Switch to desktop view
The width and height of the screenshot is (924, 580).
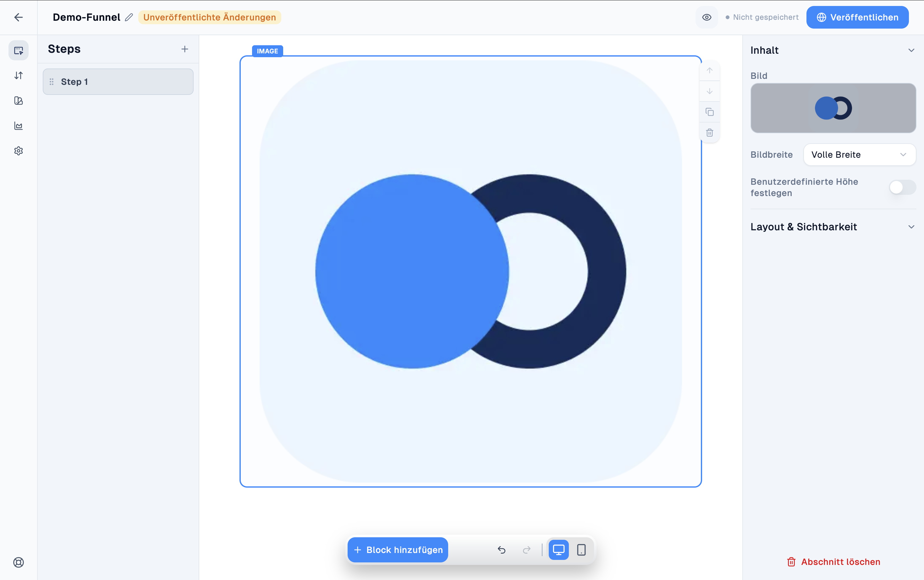(x=559, y=550)
